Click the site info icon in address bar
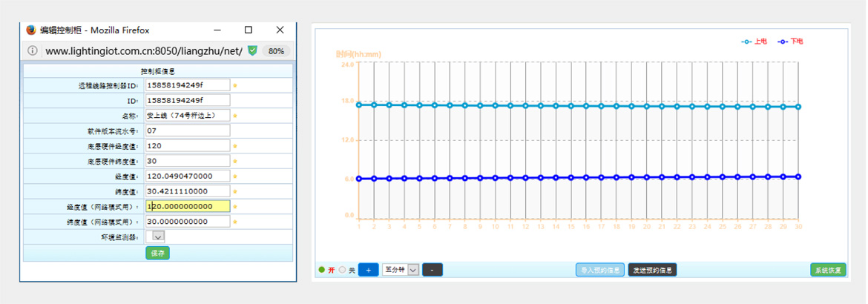Viewport: 868px width, 304px height. [x=33, y=51]
